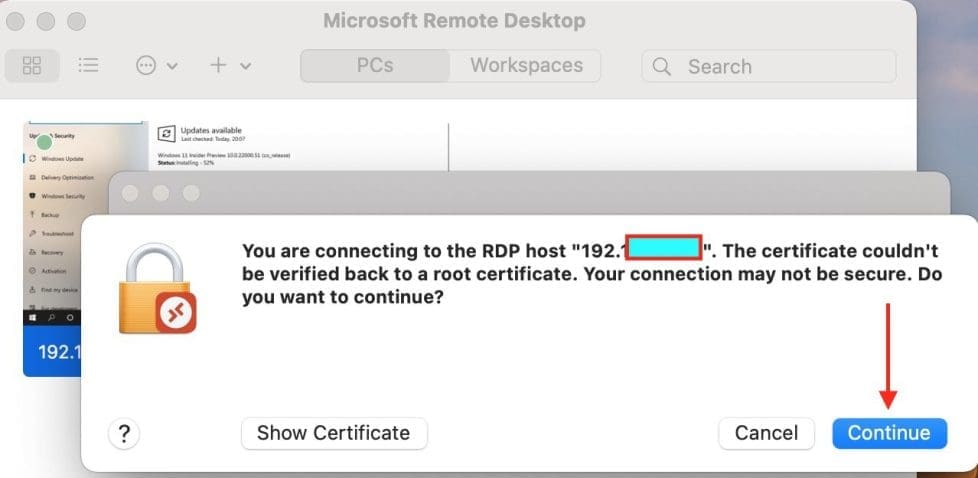978x478 pixels.
Task: Switch to the Workspaces tab
Action: pyautogui.click(x=526, y=66)
